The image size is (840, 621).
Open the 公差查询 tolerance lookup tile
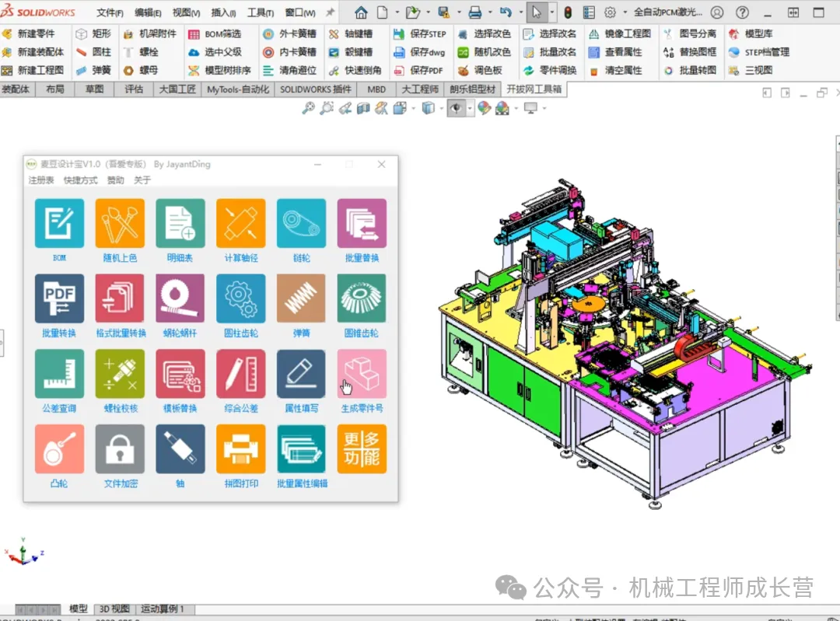tap(59, 374)
